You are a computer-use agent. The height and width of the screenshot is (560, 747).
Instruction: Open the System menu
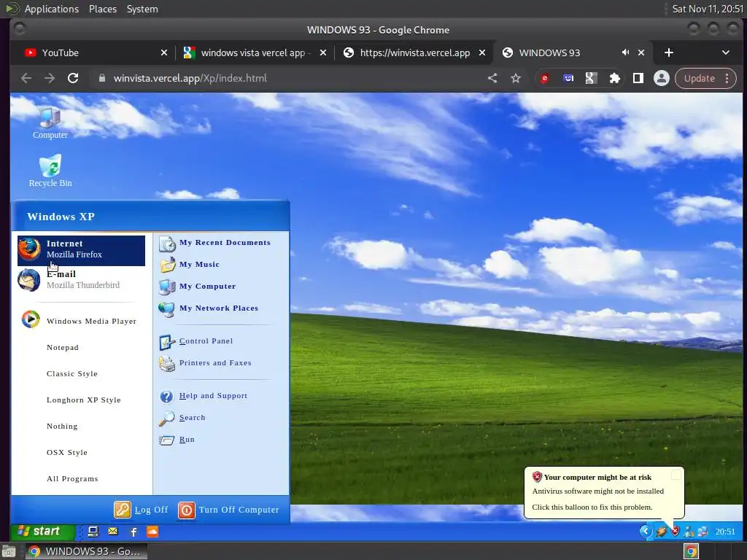142,9
